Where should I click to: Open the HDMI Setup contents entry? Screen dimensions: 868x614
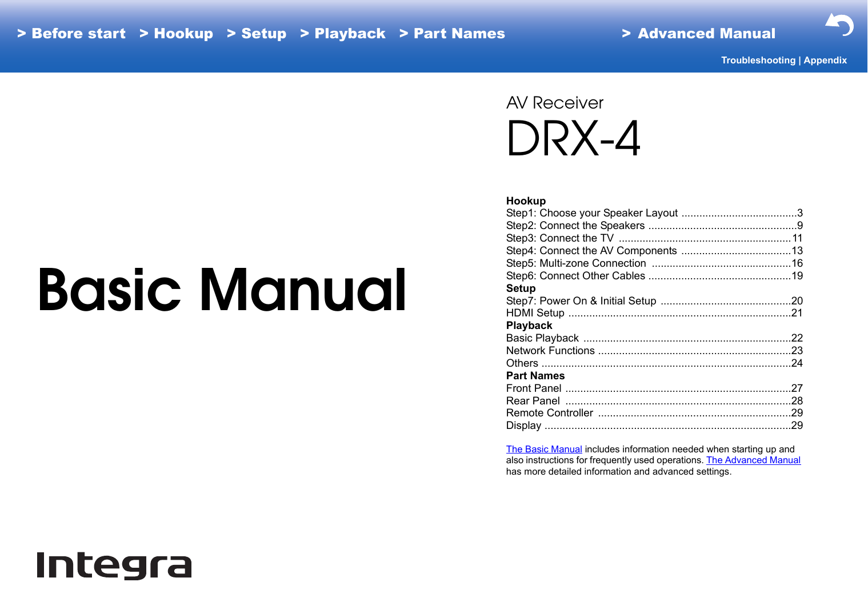(x=654, y=313)
